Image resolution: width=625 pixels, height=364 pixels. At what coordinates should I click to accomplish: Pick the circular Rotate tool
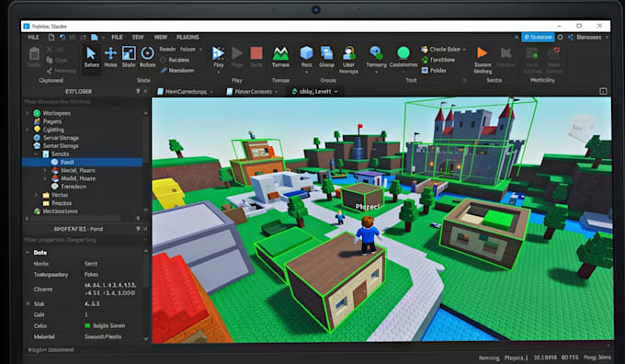(147, 57)
